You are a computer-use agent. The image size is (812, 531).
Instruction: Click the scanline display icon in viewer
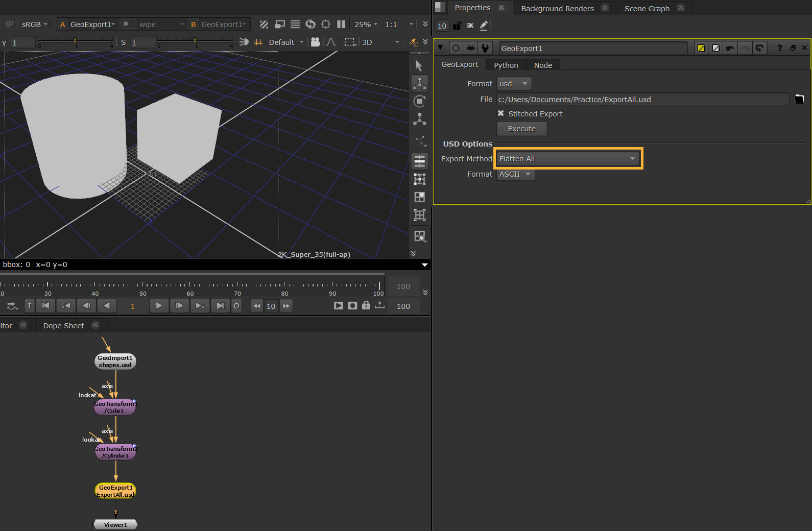295,24
